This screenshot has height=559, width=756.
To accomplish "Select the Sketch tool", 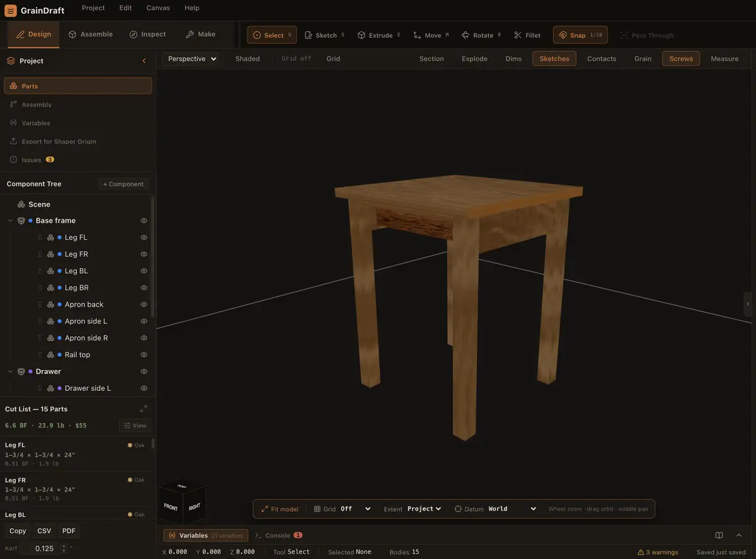I will coord(324,35).
